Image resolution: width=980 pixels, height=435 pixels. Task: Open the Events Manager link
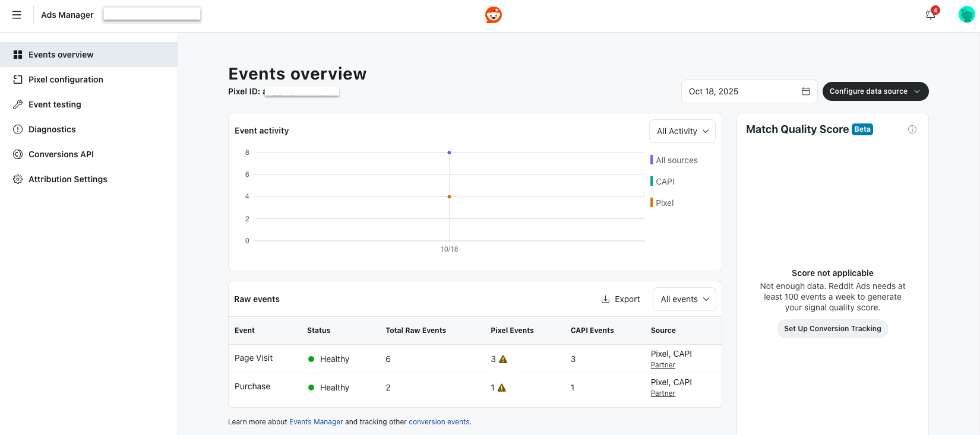pyautogui.click(x=316, y=422)
